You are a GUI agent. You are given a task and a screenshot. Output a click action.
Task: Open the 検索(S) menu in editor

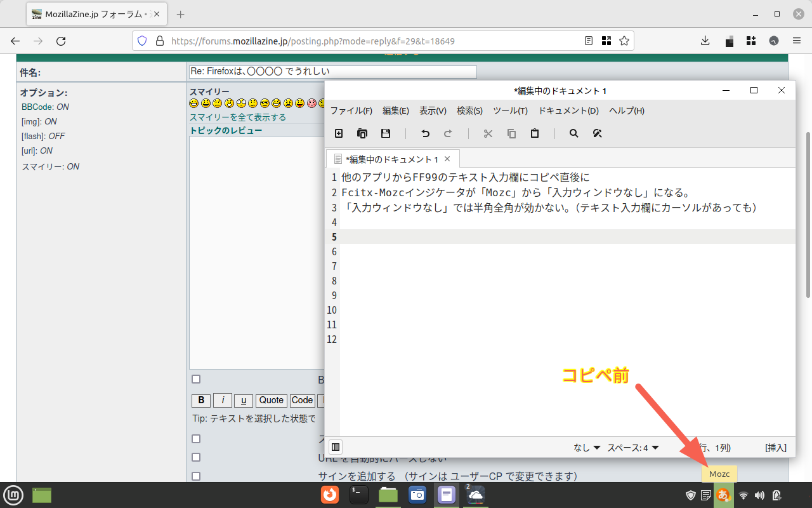pyautogui.click(x=469, y=110)
